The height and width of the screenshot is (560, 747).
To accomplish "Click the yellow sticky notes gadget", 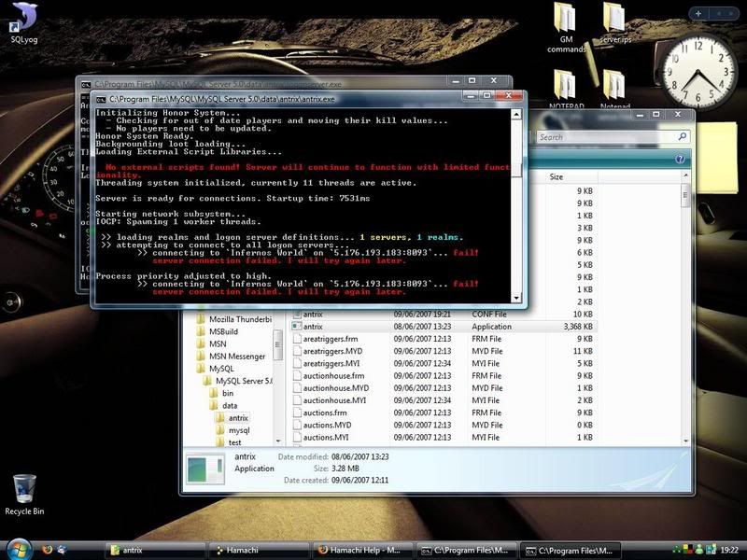I will point(715,157).
